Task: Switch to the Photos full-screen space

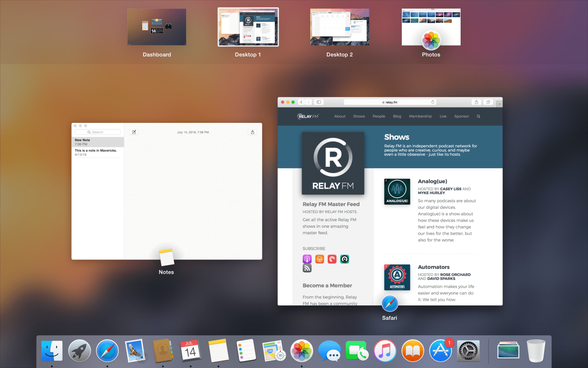Action: [x=431, y=27]
